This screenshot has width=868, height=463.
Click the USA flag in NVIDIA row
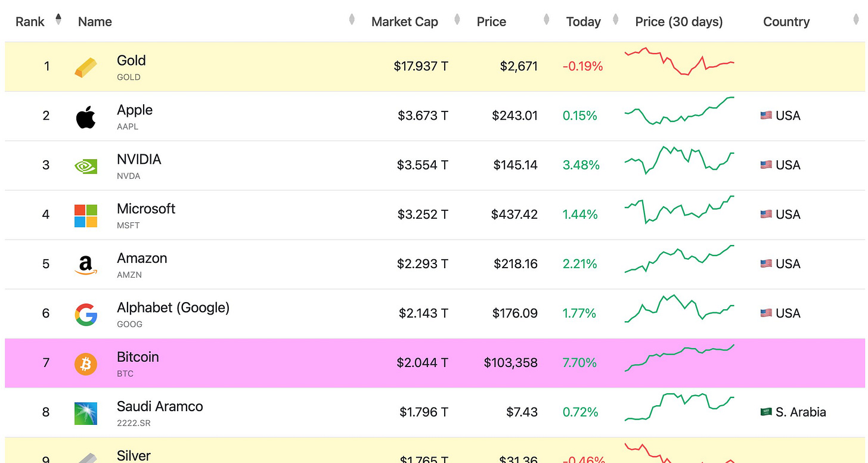point(766,165)
